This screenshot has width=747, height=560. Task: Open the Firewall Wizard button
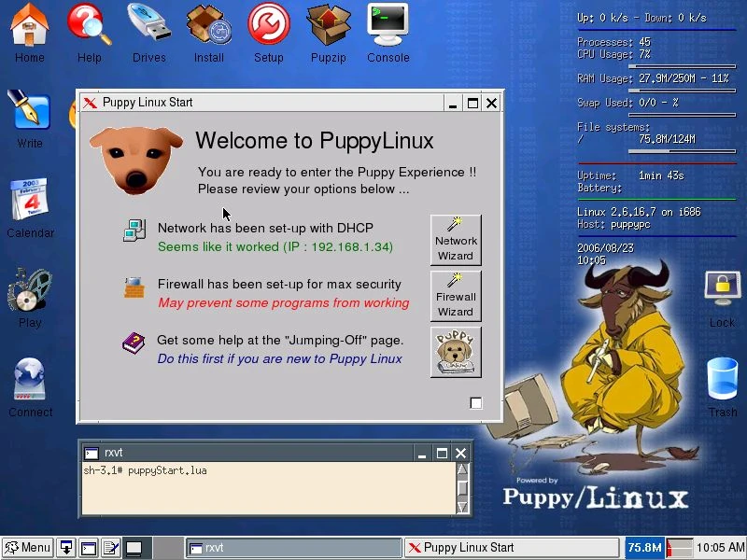pyautogui.click(x=456, y=296)
